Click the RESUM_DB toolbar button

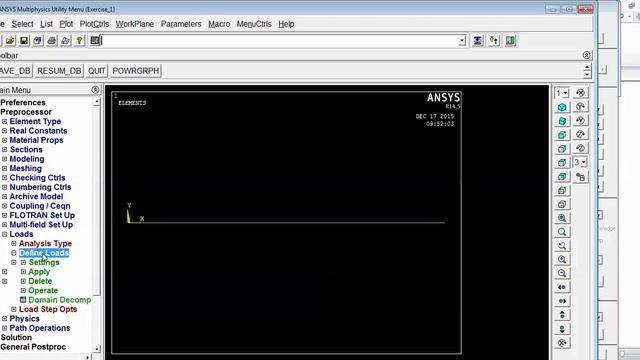pos(59,71)
